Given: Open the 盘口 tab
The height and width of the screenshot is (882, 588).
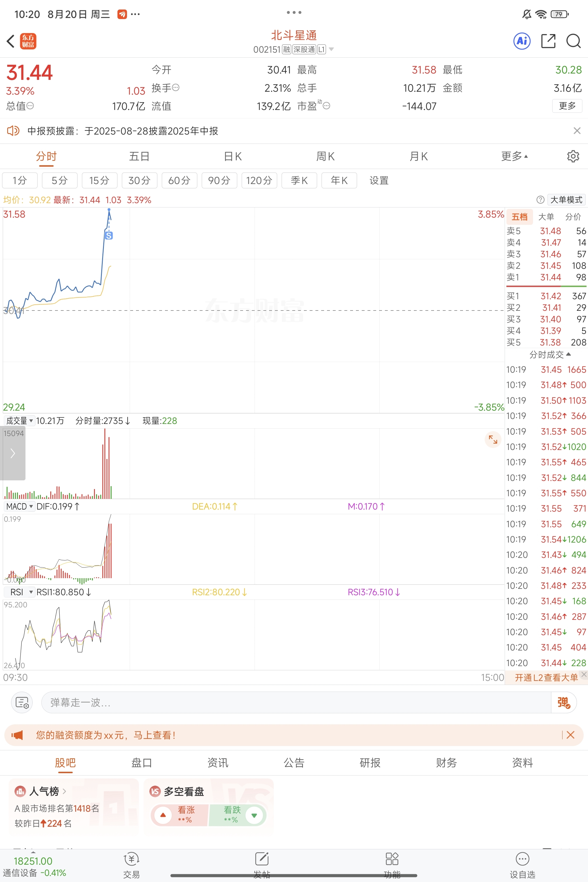Looking at the screenshot, I should click(x=142, y=762).
